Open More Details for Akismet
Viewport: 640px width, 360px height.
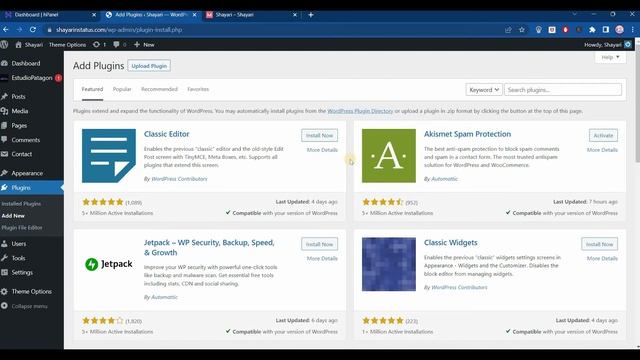click(x=602, y=150)
